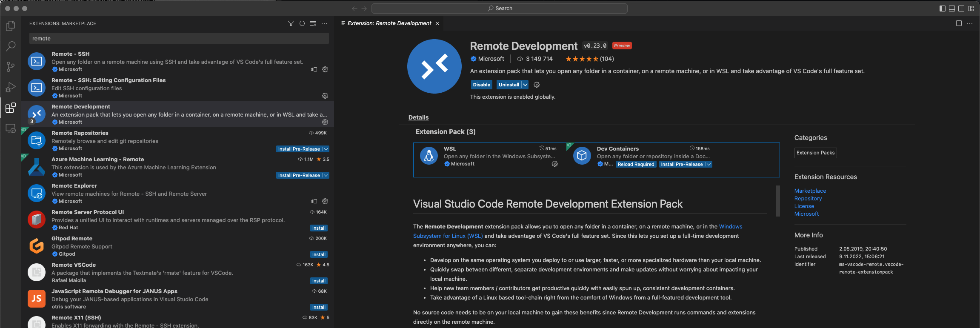Switch to Extension: Remote Development tab
980x328 pixels.
click(389, 23)
